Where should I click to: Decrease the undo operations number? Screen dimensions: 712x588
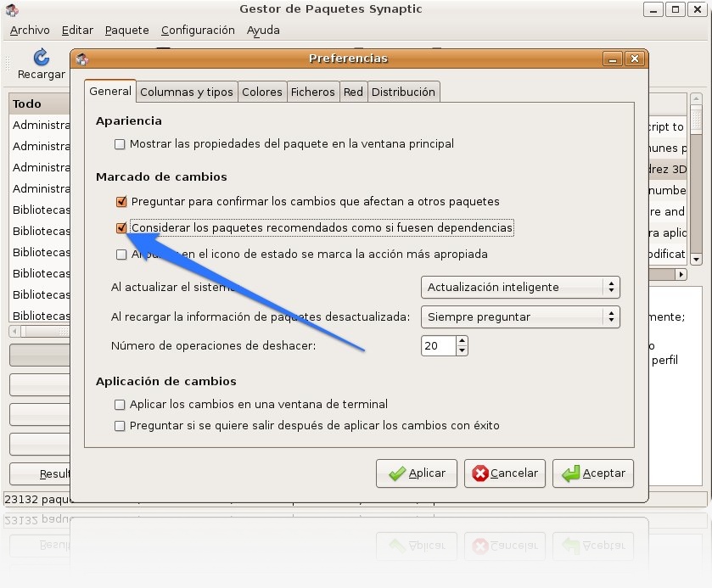[x=462, y=350]
